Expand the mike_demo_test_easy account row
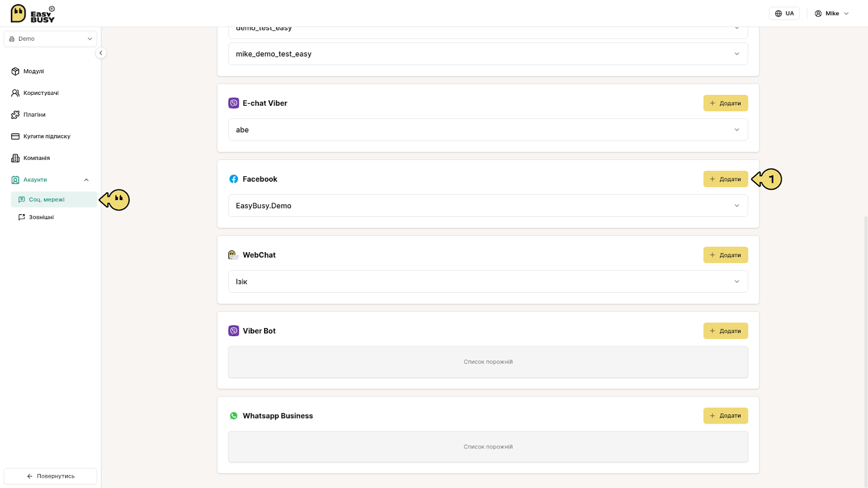Image resolution: width=868 pixels, height=488 pixels. pyautogui.click(x=488, y=54)
